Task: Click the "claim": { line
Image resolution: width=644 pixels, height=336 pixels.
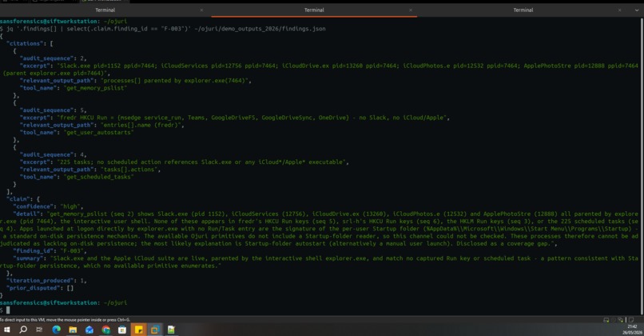Action: pyautogui.click(x=23, y=199)
